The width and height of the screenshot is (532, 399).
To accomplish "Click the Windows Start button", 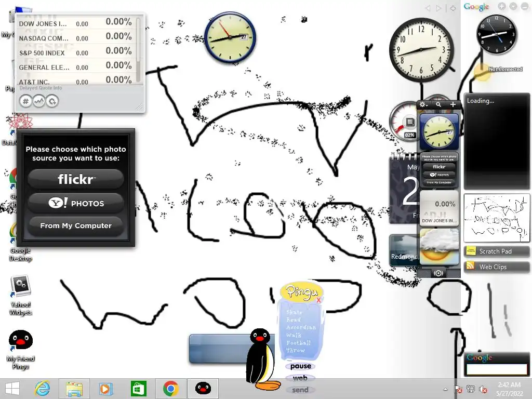I will click(12, 389).
